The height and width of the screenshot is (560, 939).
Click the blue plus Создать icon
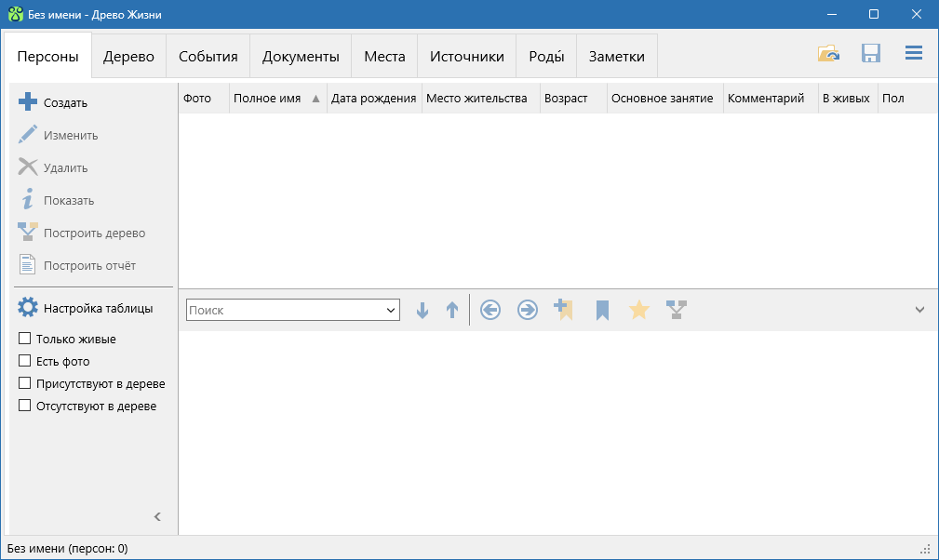coord(28,101)
